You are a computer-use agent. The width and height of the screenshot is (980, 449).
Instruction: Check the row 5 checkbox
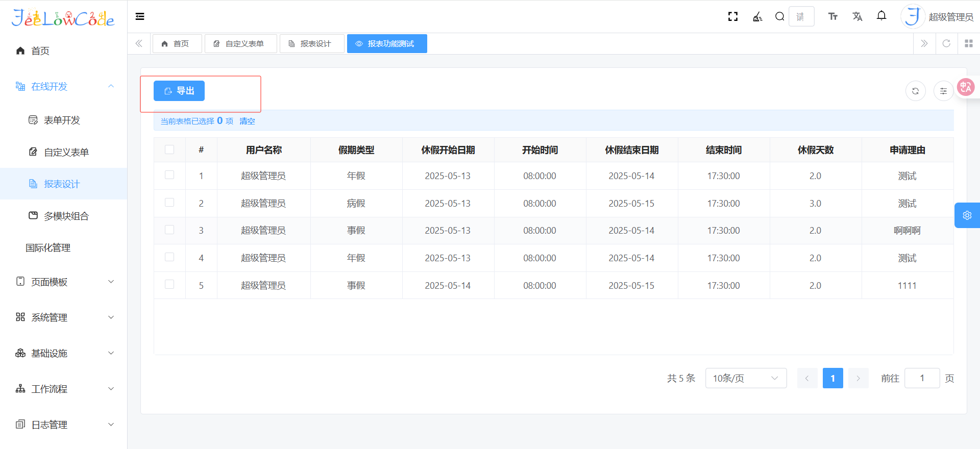(169, 284)
